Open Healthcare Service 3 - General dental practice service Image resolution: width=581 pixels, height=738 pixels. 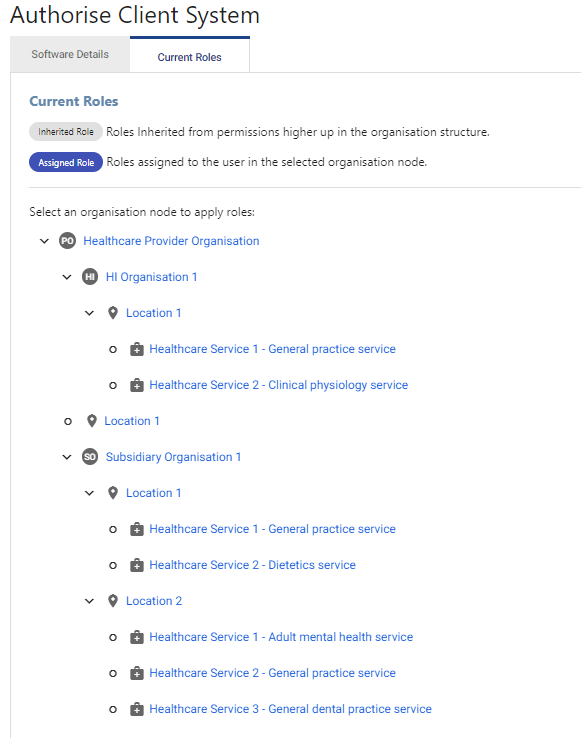[290, 709]
